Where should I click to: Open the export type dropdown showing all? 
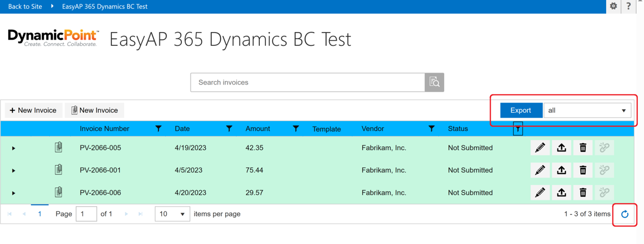pyautogui.click(x=587, y=110)
